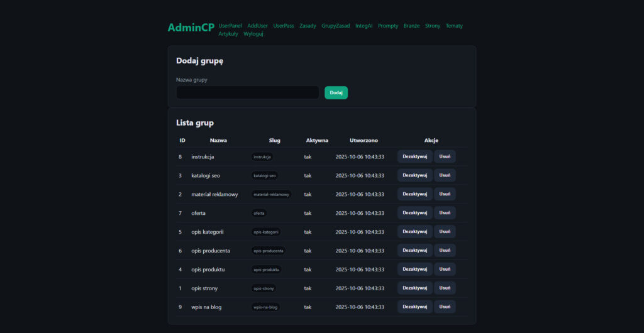644x333 pixels.
Task: Remove the oferta group
Action: [445, 213]
